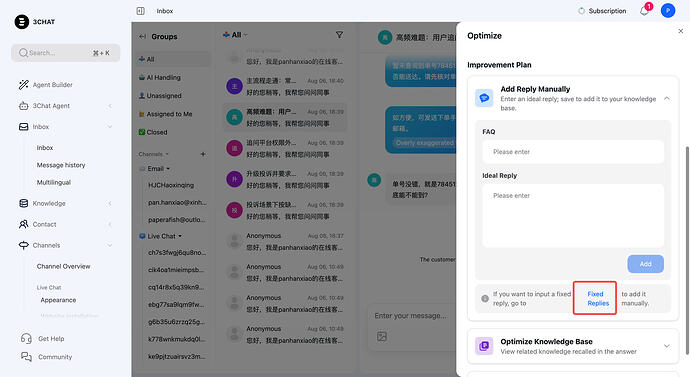This screenshot has width=690, height=377.
Task: Follow the Fixed Replies link
Action: [x=598, y=298]
